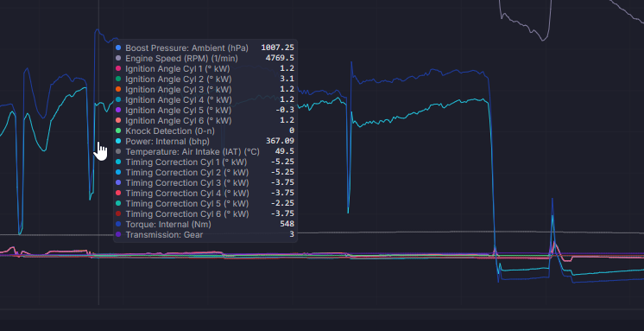Select the Ignition Angle Cyl 2 label
This screenshot has height=331, width=644.
click(179, 79)
